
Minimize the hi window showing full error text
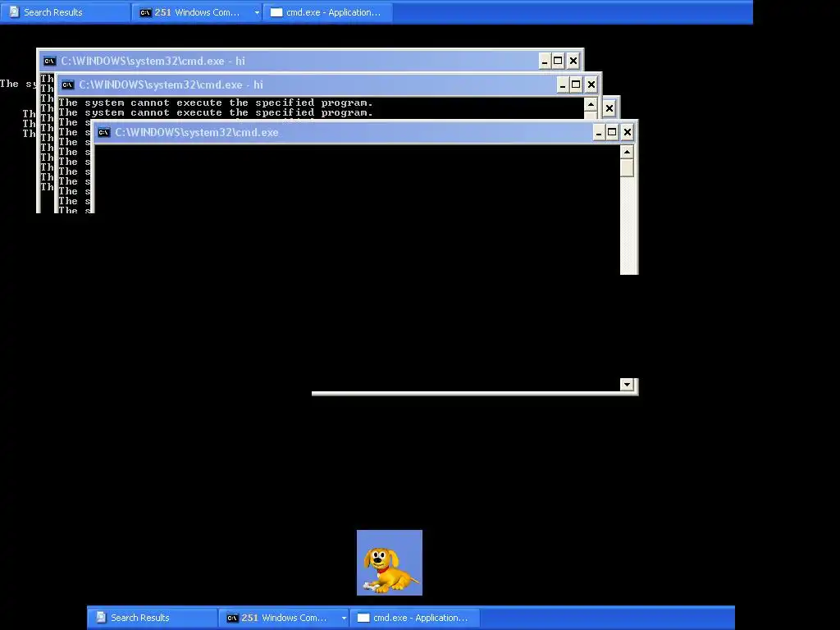(x=563, y=84)
